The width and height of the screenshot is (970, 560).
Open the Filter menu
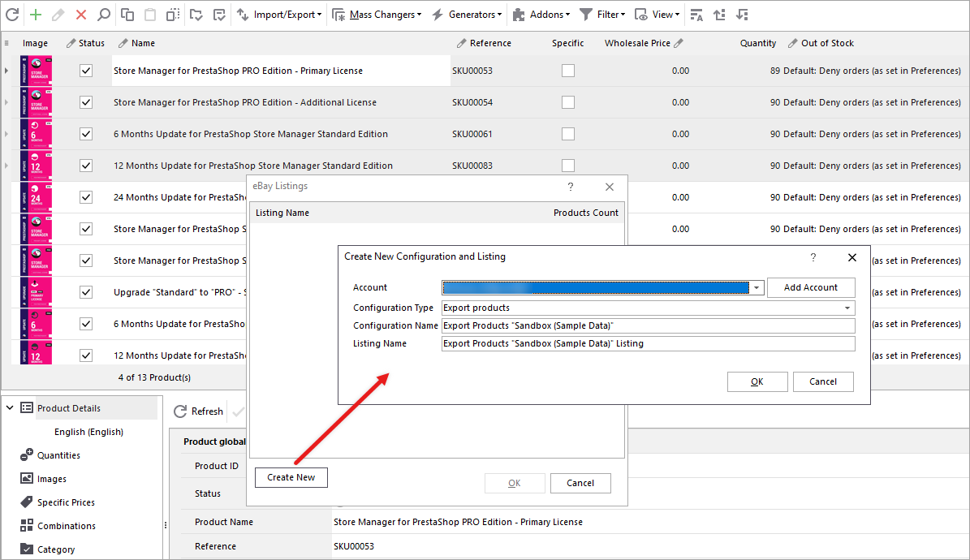tap(602, 15)
